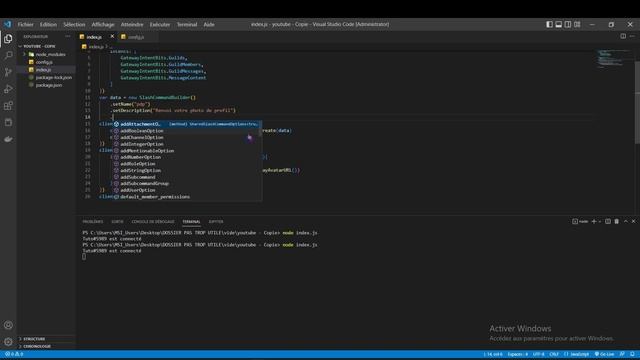Collapse the YOUTUBE - COPIE root folder
This screenshot has width=640, height=360.
tap(46, 47)
